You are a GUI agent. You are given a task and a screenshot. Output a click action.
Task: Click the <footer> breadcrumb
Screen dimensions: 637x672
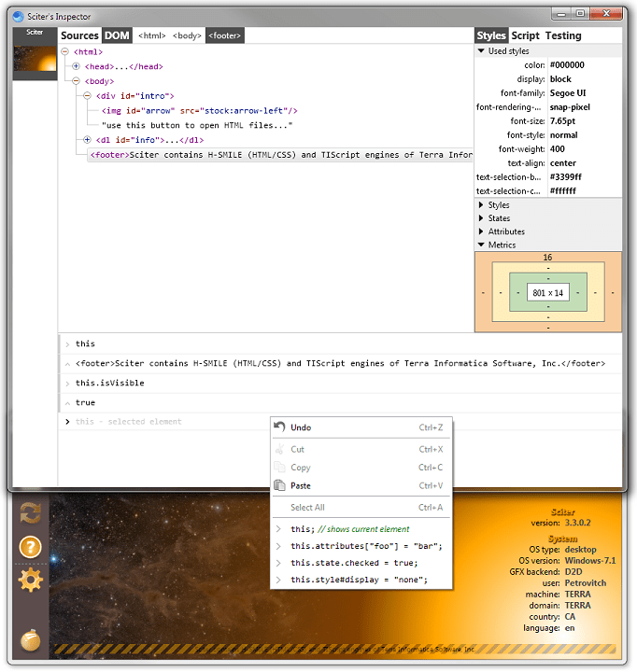point(225,35)
